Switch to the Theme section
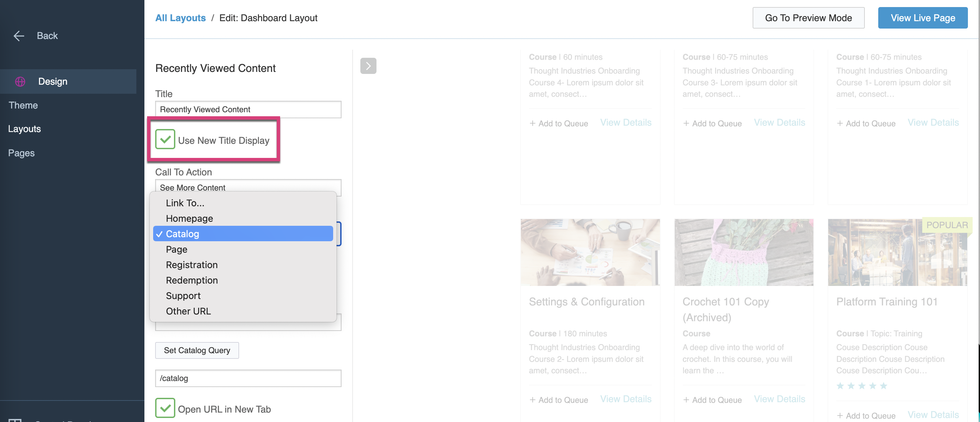Screen dimensions: 980x422 (x=23, y=105)
